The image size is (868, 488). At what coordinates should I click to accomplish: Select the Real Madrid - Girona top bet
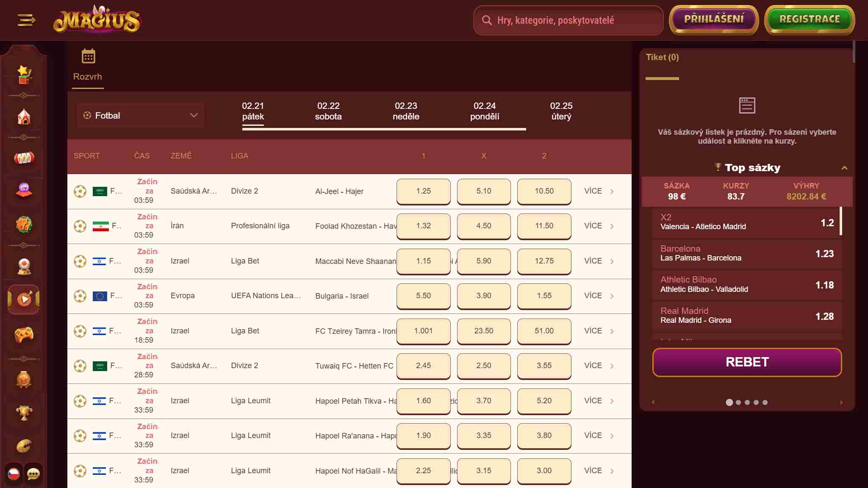coord(747,316)
